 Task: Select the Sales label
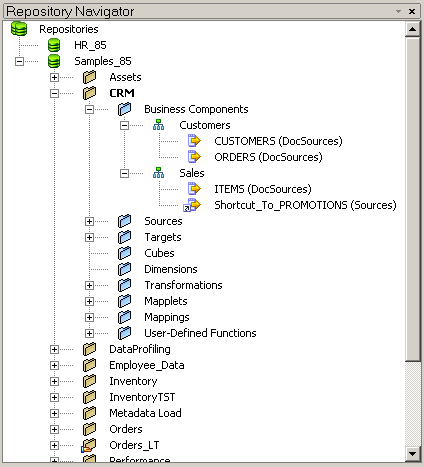point(192,173)
